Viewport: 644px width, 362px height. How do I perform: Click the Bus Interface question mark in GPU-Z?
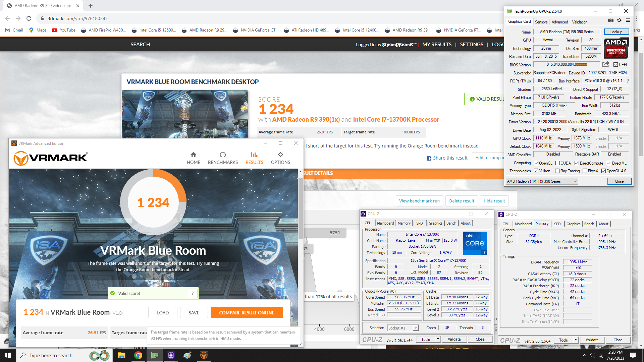click(628, 81)
